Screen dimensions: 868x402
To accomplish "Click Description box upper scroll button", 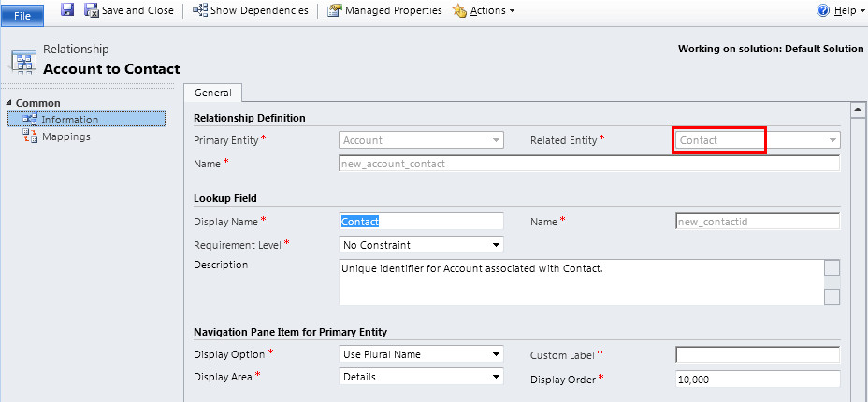I will (832, 268).
